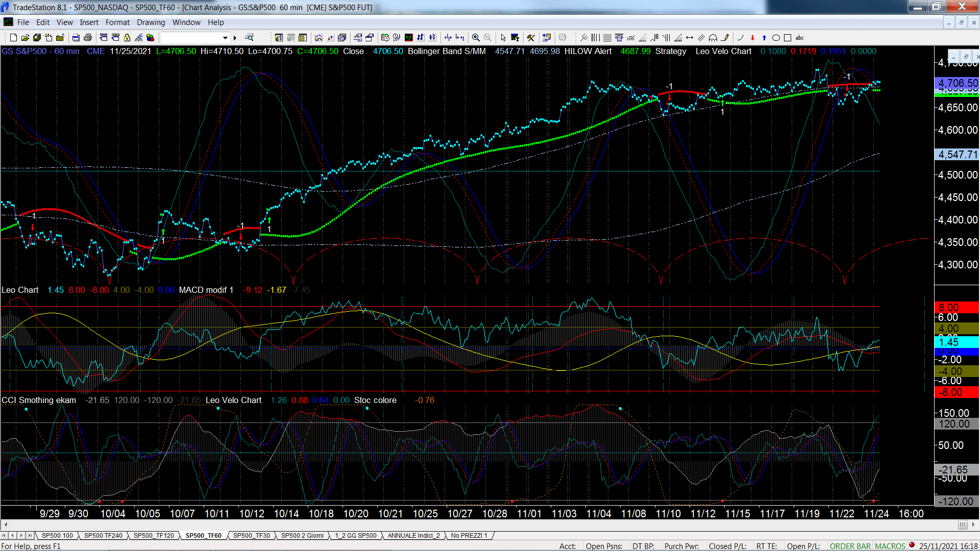Switch to the SP500_TF120 tab
Image resolution: width=980 pixels, height=551 pixels.
tap(154, 536)
